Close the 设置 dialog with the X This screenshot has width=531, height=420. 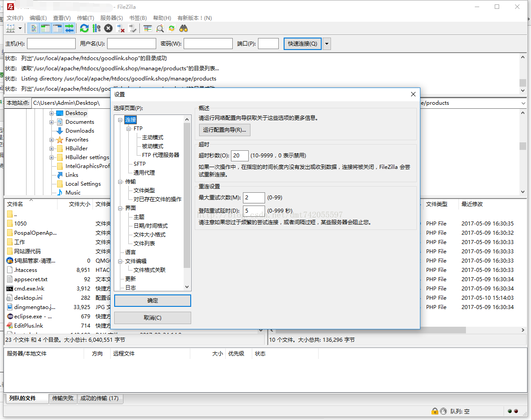[413, 94]
